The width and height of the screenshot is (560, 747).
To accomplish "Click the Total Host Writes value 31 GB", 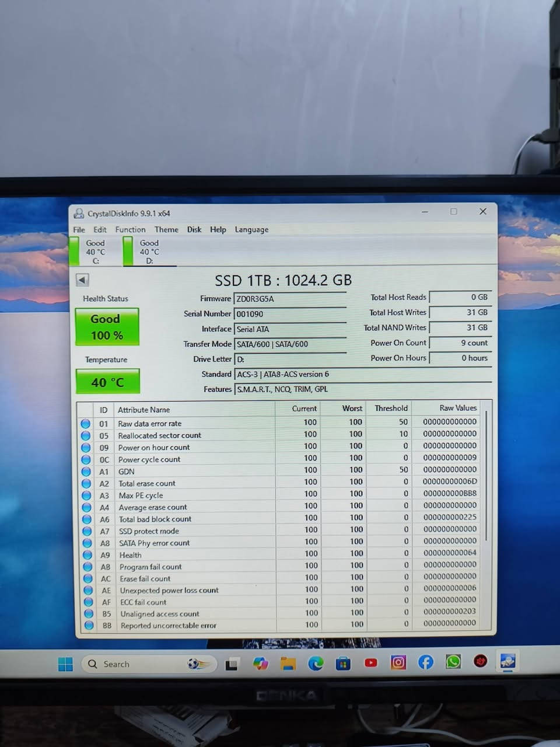I will point(460,312).
